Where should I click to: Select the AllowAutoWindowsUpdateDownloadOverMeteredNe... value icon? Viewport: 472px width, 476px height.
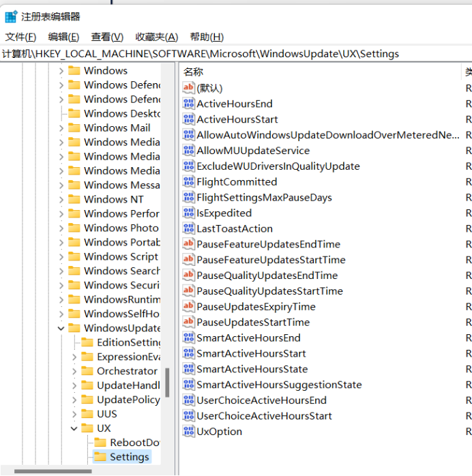click(188, 135)
